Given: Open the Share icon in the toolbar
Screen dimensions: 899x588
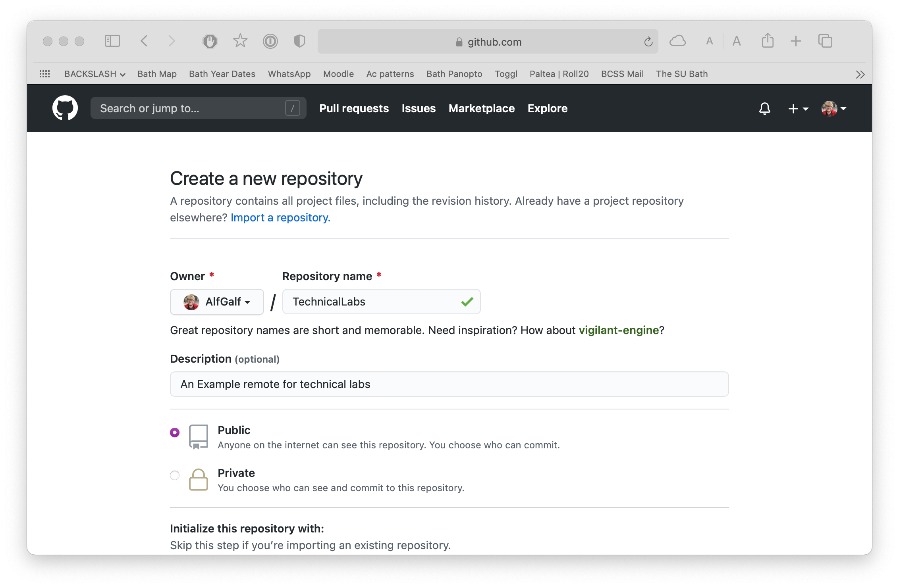Looking at the screenshot, I should tap(768, 40).
